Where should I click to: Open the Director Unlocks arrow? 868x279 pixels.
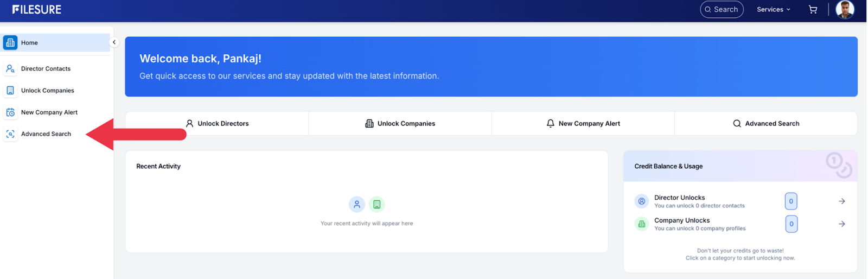pyautogui.click(x=841, y=201)
